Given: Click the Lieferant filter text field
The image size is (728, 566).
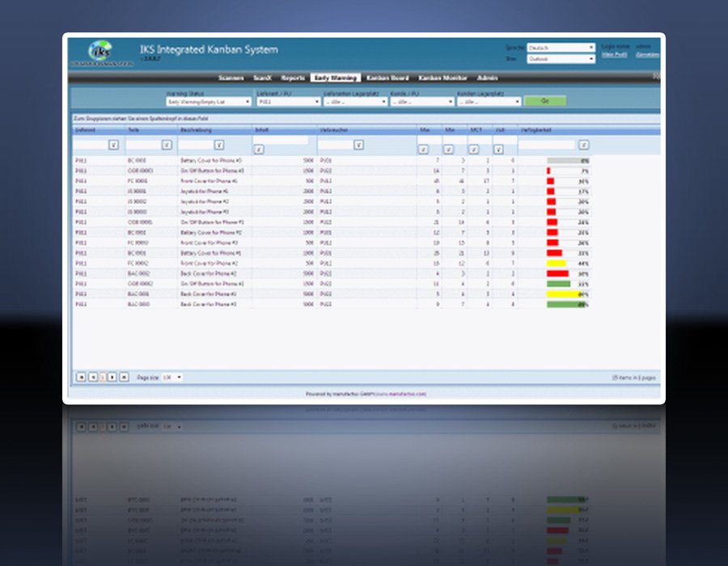Looking at the screenshot, I should tap(91, 146).
